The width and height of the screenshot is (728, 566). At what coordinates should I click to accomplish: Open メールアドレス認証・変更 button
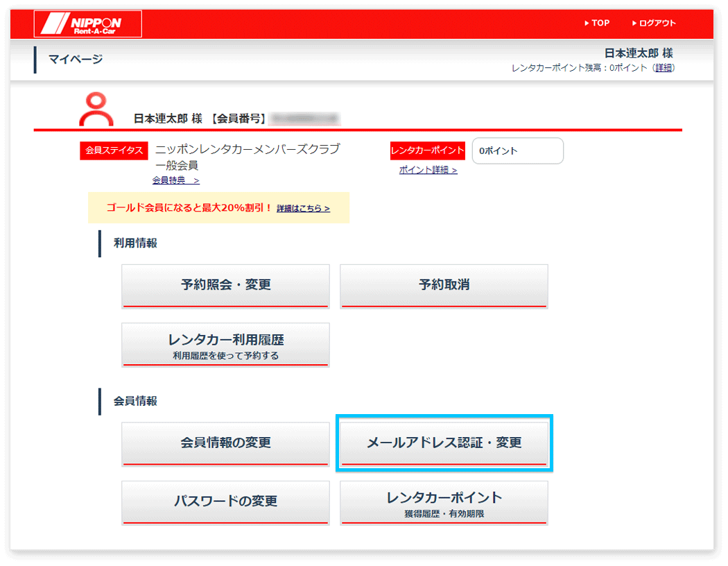[x=444, y=444]
